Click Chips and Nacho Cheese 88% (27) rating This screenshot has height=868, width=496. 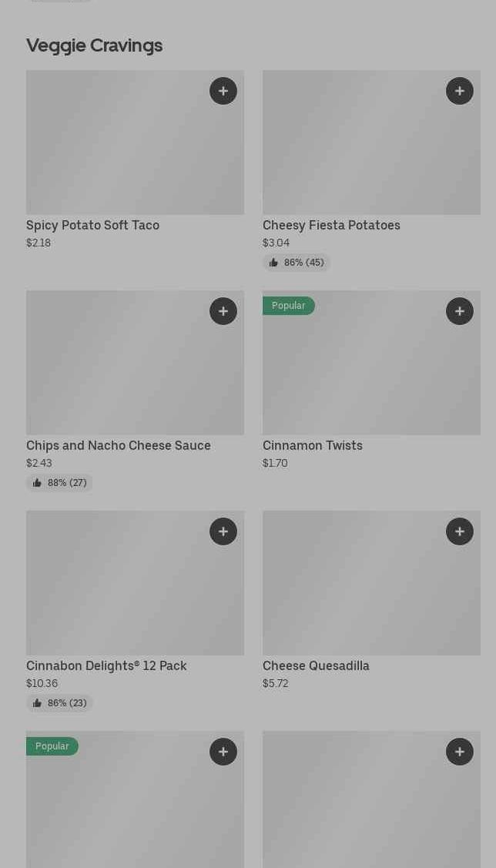pos(60,483)
